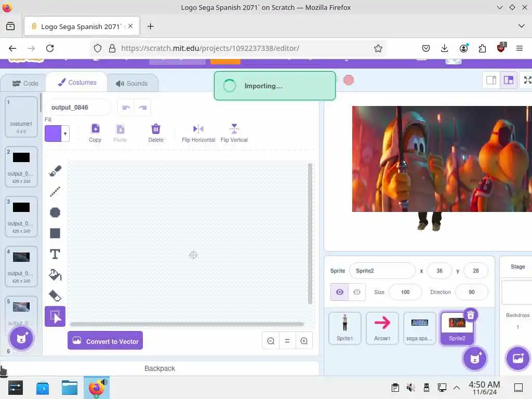Click the purple Fill color swatch
The height and width of the screenshot is (399, 532).
click(x=54, y=134)
